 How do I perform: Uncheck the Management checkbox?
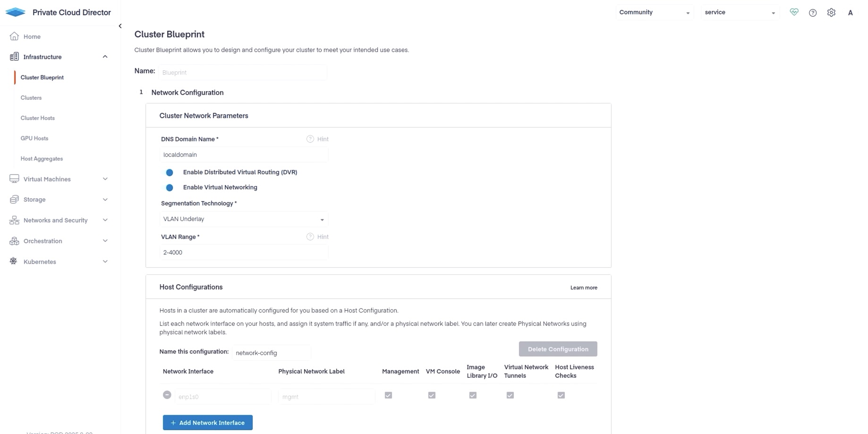388,395
